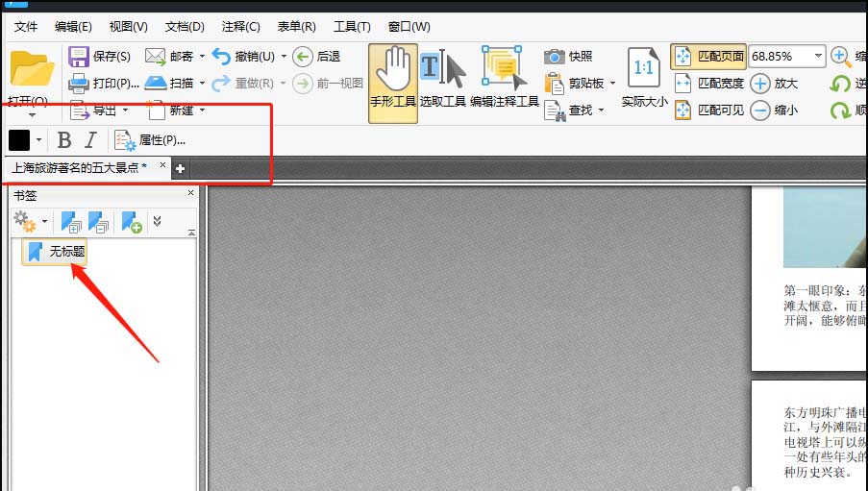Click the expand bookmarks icon

pos(71,222)
